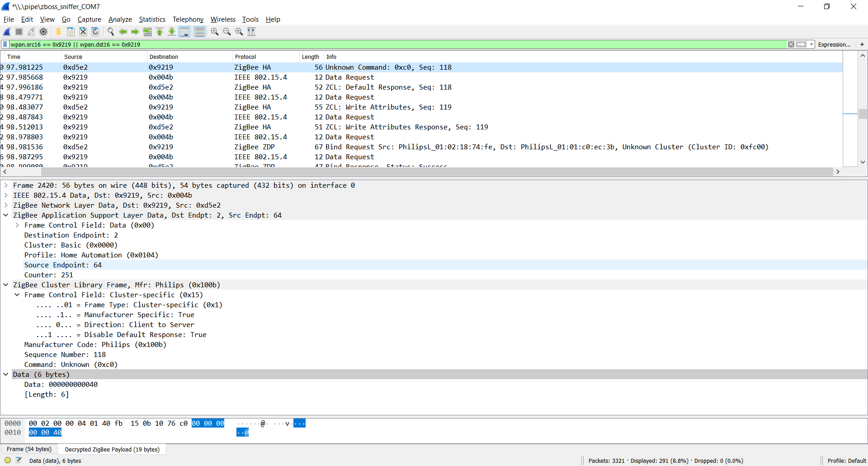Click the display filter input field

[x=398, y=44]
